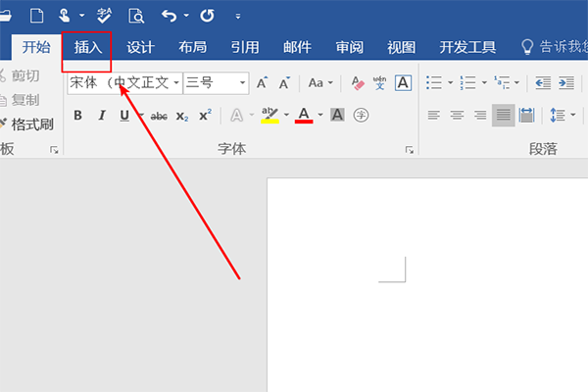Screen dimensions: 588x392
Task: Increase paragraph indent icon
Action: [566, 83]
